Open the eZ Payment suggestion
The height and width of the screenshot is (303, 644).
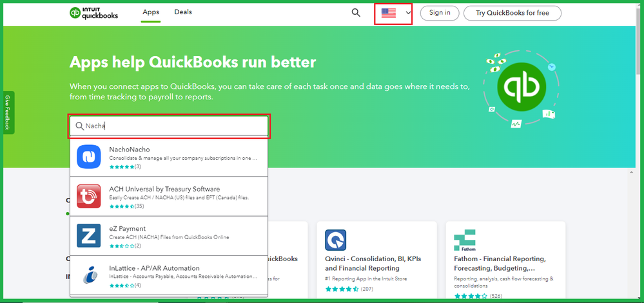tap(169, 236)
